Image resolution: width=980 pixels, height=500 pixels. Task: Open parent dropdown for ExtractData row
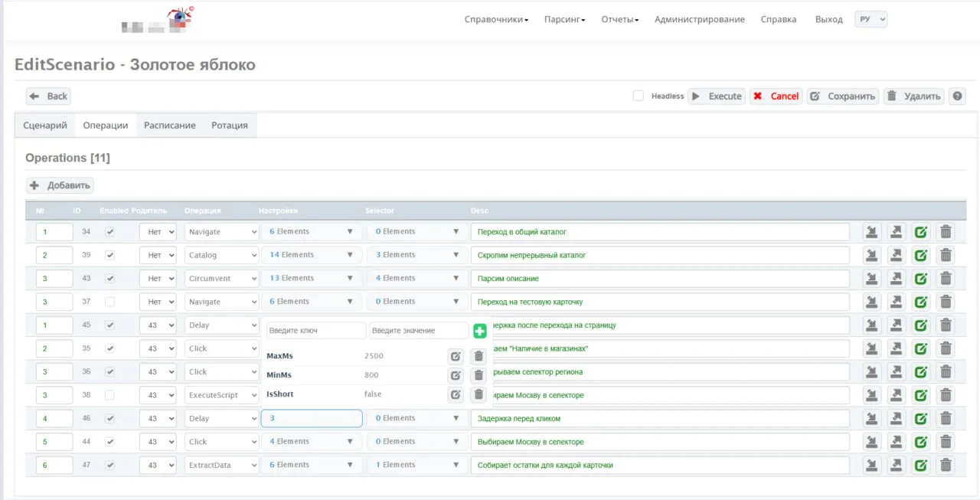(158, 466)
